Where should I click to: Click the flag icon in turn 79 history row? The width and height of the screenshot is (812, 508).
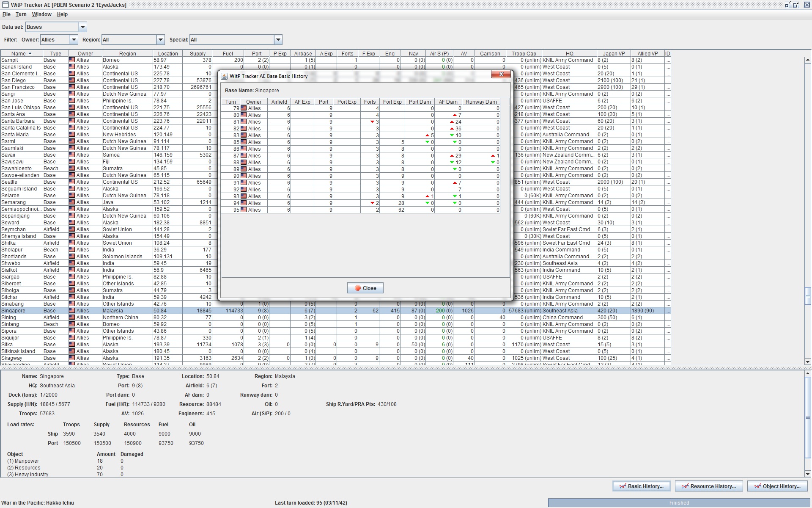click(x=244, y=108)
